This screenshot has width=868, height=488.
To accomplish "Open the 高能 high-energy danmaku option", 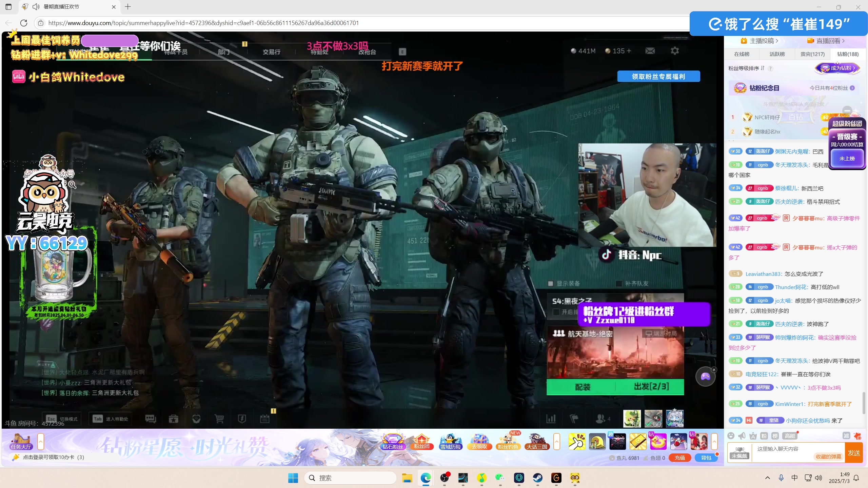I will click(x=790, y=436).
